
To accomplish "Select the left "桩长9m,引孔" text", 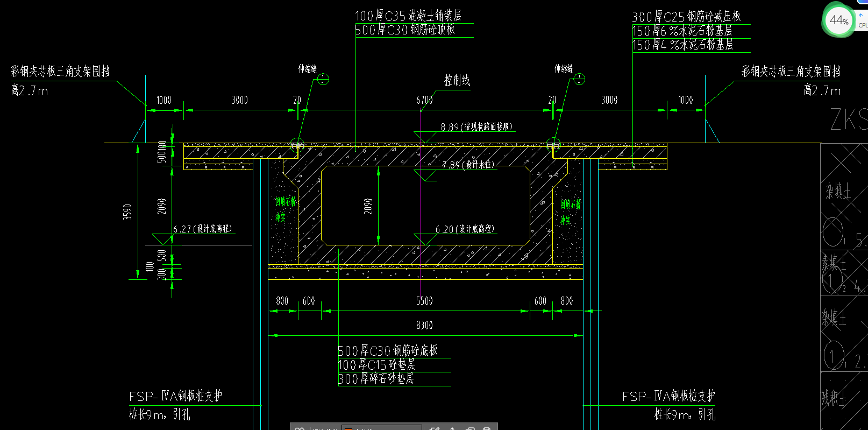I will click(160, 414).
